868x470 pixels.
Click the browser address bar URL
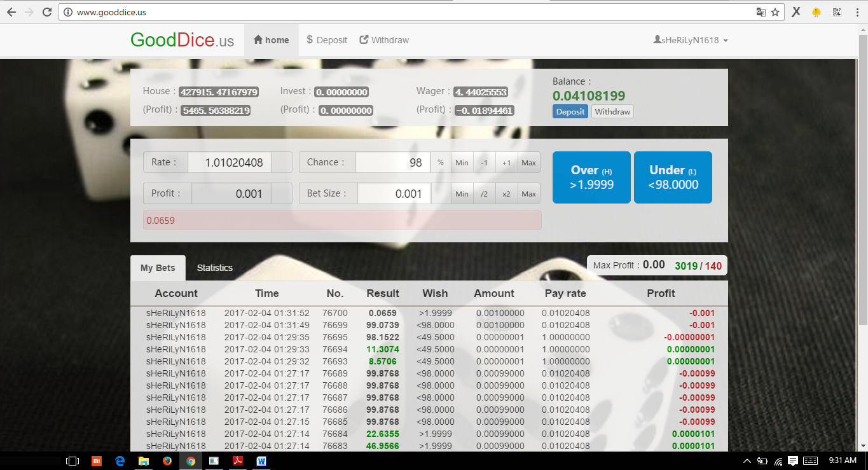[x=112, y=12]
